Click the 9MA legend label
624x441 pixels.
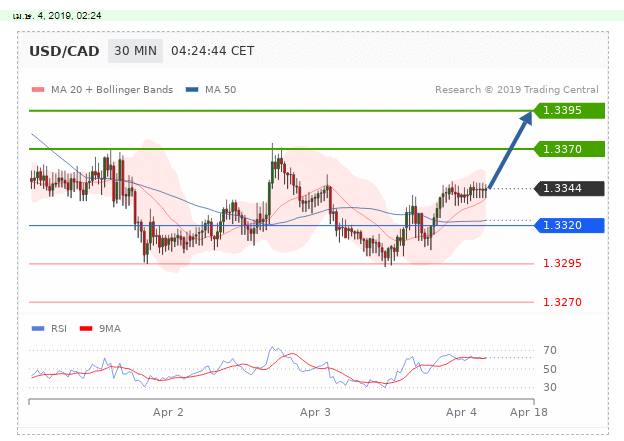click(109, 328)
